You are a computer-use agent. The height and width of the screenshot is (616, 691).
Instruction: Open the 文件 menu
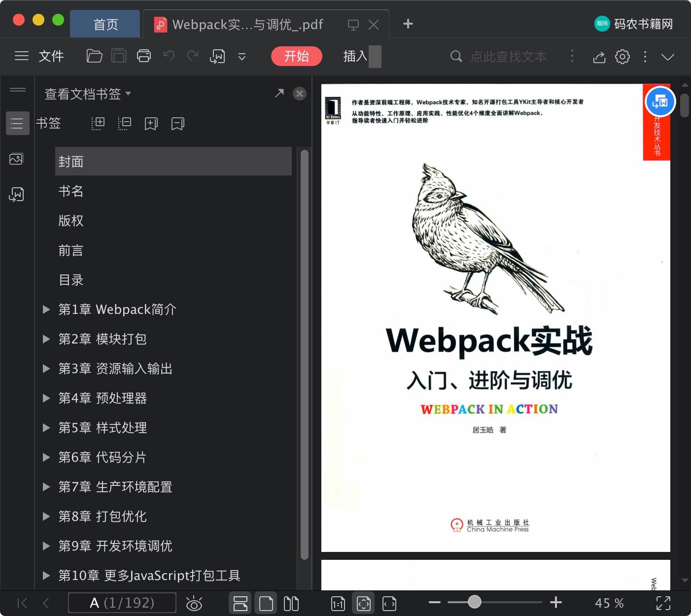(51, 56)
